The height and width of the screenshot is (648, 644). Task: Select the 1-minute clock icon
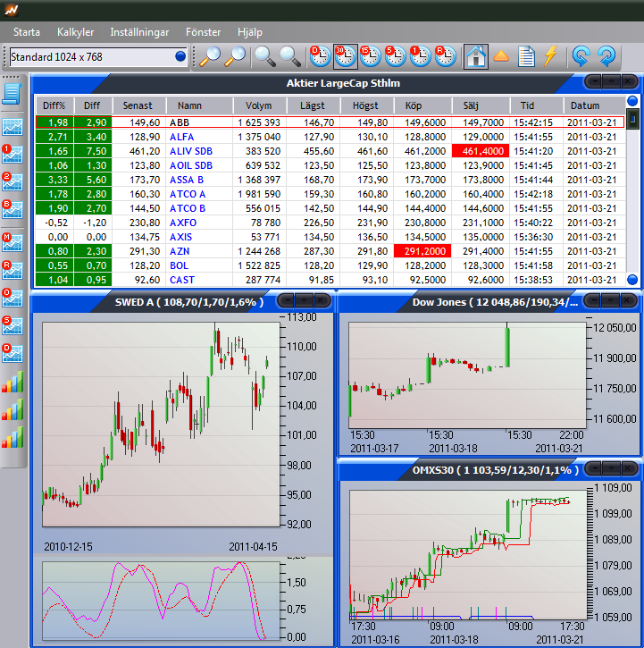421,56
